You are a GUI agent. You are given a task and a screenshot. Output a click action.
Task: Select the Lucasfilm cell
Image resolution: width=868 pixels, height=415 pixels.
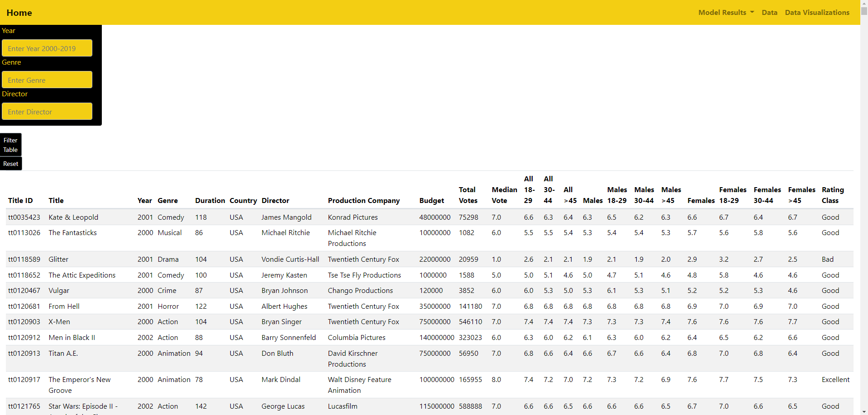tap(343, 406)
